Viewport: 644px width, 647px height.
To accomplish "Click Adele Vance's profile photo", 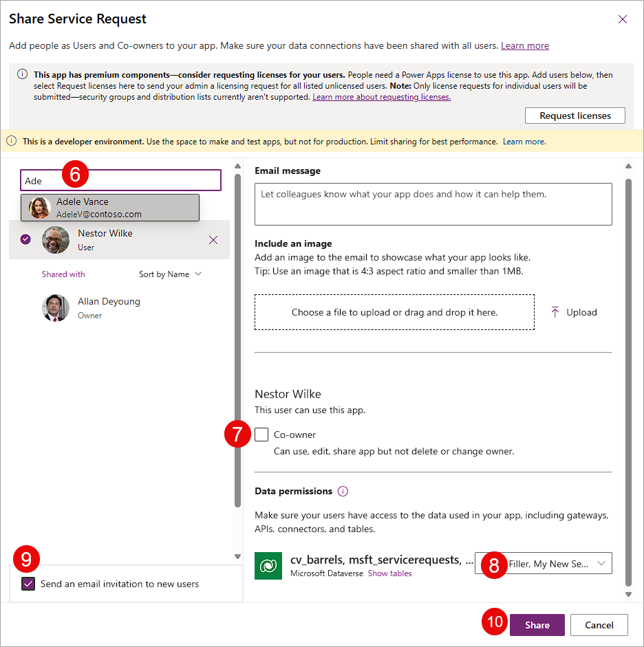I will pyautogui.click(x=40, y=208).
